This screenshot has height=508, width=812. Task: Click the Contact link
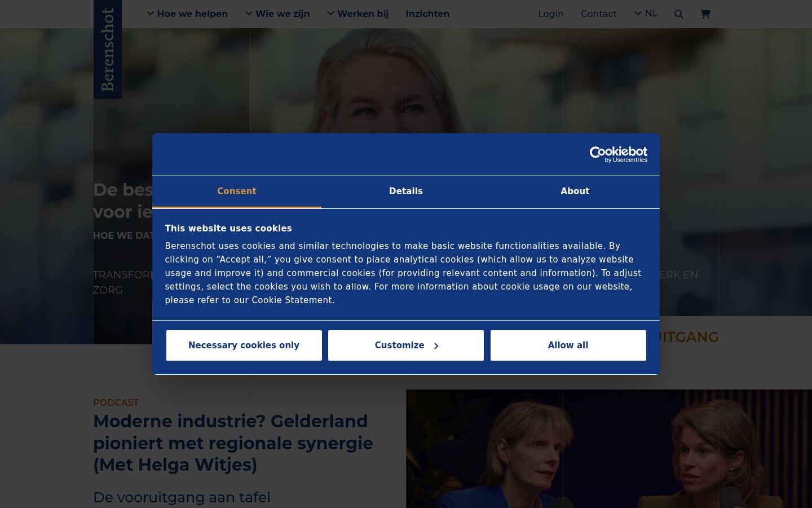point(599,14)
